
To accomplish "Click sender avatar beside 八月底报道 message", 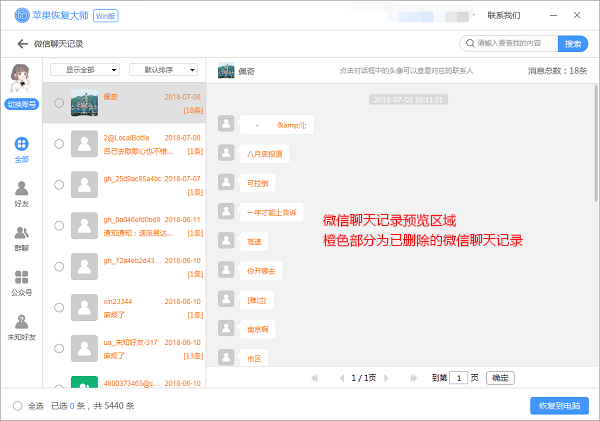I will pyautogui.click(x=226, y=153).
